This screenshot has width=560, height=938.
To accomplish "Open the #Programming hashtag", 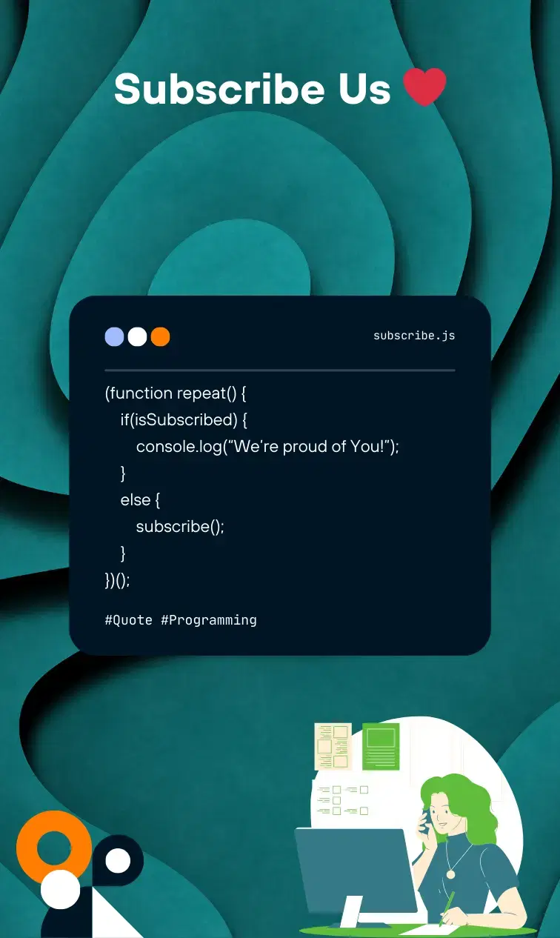I will click(x=209, y=620).
